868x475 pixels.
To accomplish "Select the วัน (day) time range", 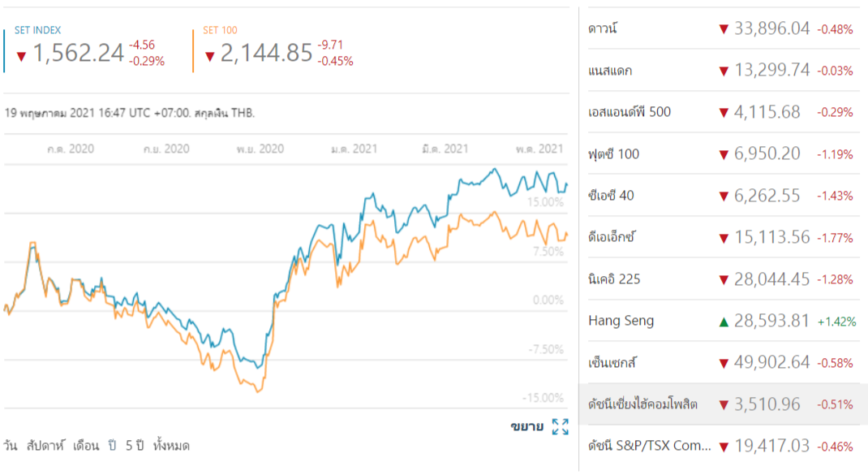I will (x=10, y=446).
